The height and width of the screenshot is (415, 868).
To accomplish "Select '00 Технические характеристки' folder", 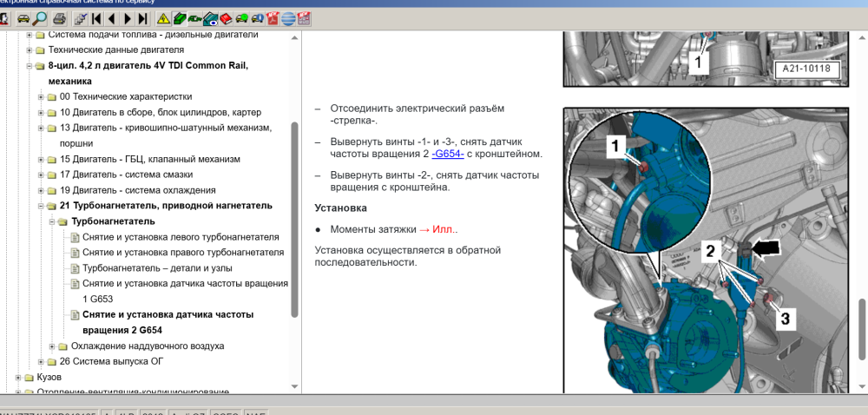I will [x=126, y=96].
